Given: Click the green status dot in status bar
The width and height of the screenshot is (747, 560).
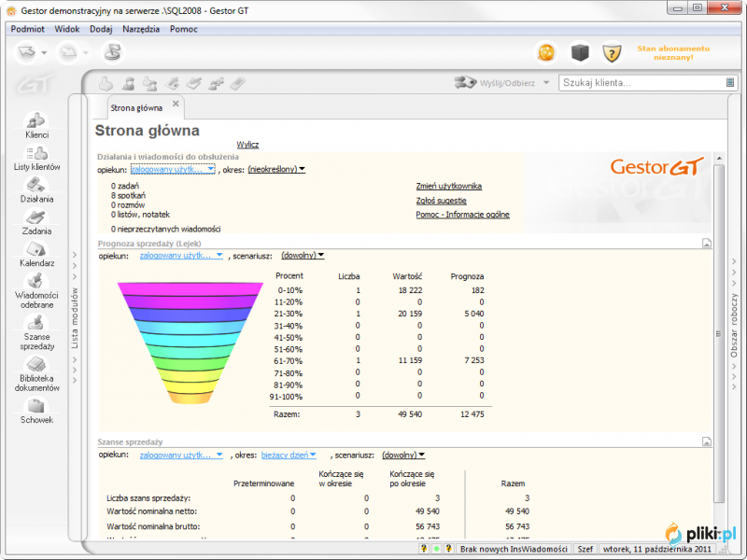Looking at the screenshot, I should click(x=436, y=549).
